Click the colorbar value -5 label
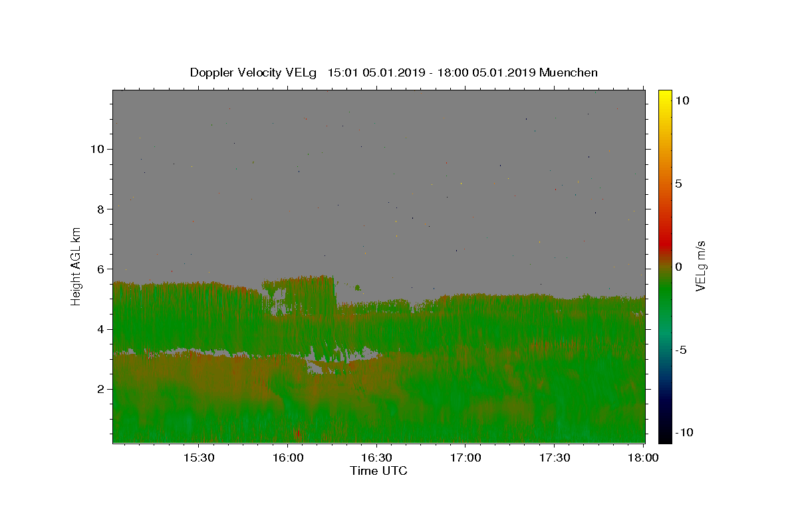This screenshot has height=532, width=798. pyautogui.click(x=680, y=350)
